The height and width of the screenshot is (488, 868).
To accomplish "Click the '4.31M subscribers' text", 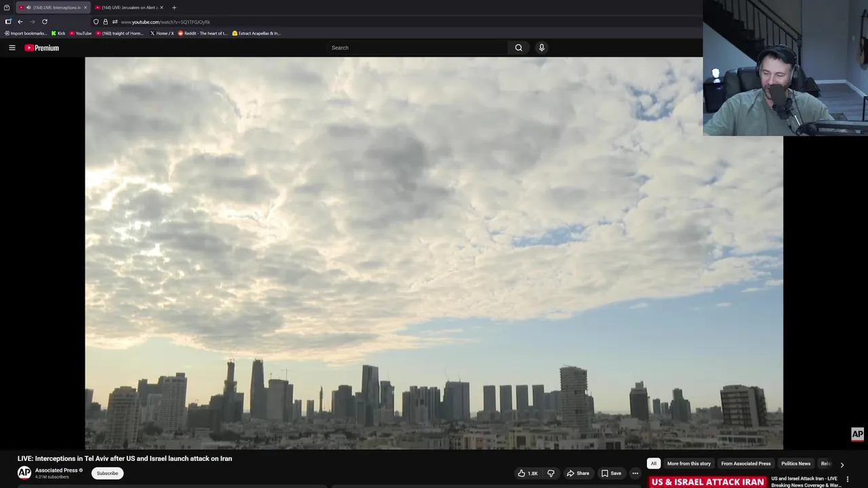I will (x=52, y=477).
